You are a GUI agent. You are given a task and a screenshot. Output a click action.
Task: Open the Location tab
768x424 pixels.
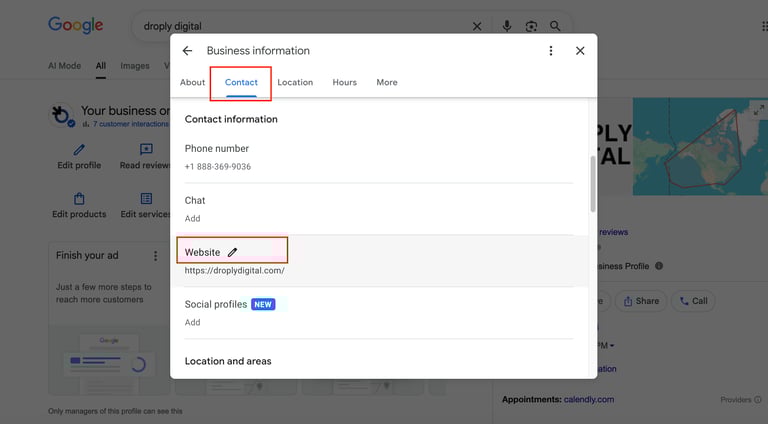click(x=295, y=82)
